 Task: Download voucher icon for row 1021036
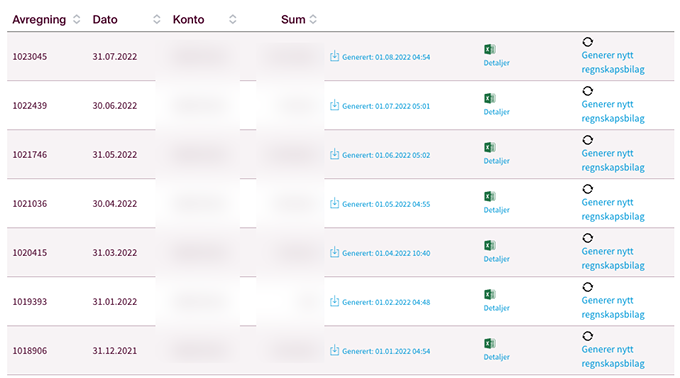pyautogui.click(x=334, y=203)
